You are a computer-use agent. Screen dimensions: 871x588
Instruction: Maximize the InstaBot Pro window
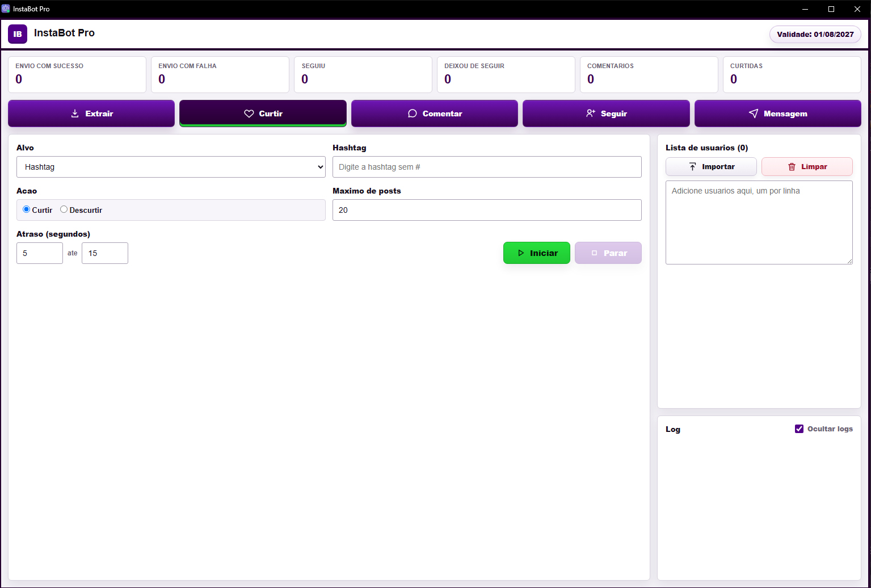[x=831, y=9]
